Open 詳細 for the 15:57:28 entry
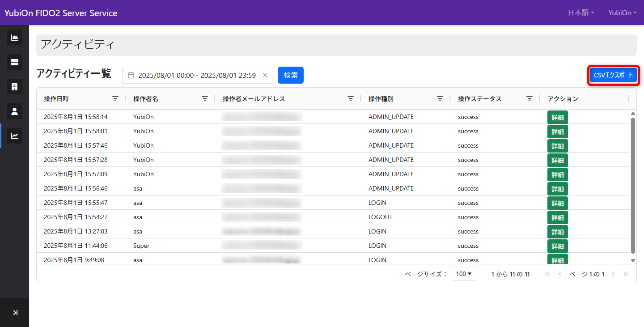This screenshot has height=327, width=644. [558, 160]
